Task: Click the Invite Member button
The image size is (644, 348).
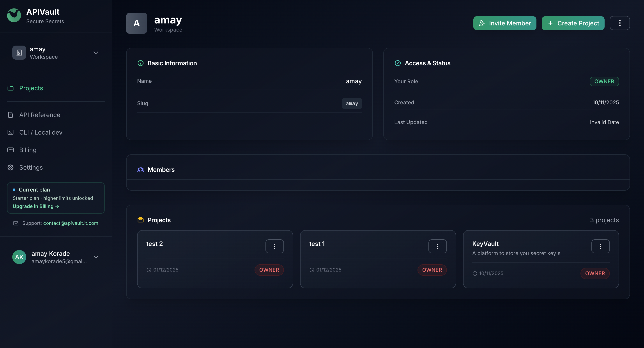Action: pyautogui.click(x=504, y=23)
